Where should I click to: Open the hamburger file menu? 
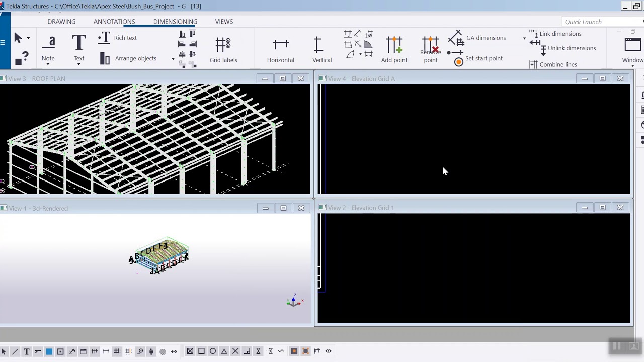tap(3, 42)
